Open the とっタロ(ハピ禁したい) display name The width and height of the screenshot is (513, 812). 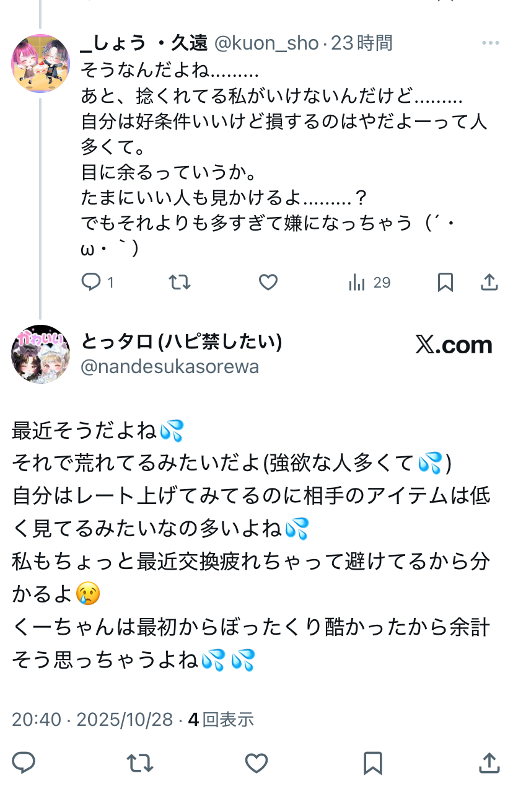(x=182, y=342)
